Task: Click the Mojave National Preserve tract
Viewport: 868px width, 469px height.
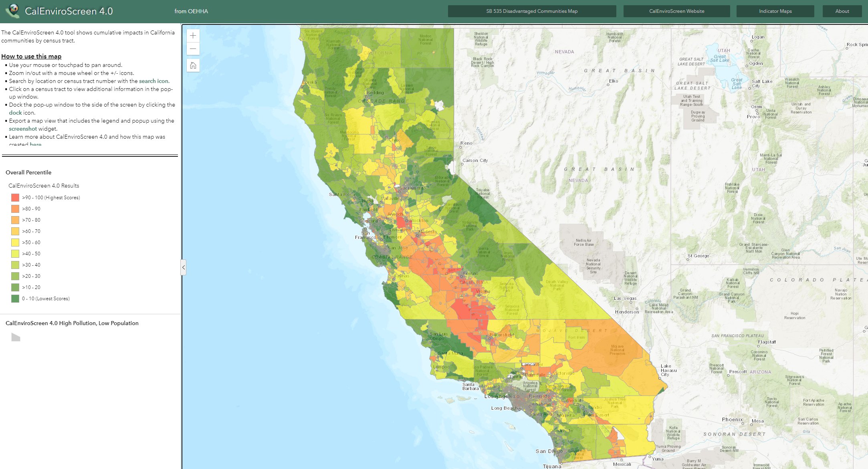Action: (617, 350)
